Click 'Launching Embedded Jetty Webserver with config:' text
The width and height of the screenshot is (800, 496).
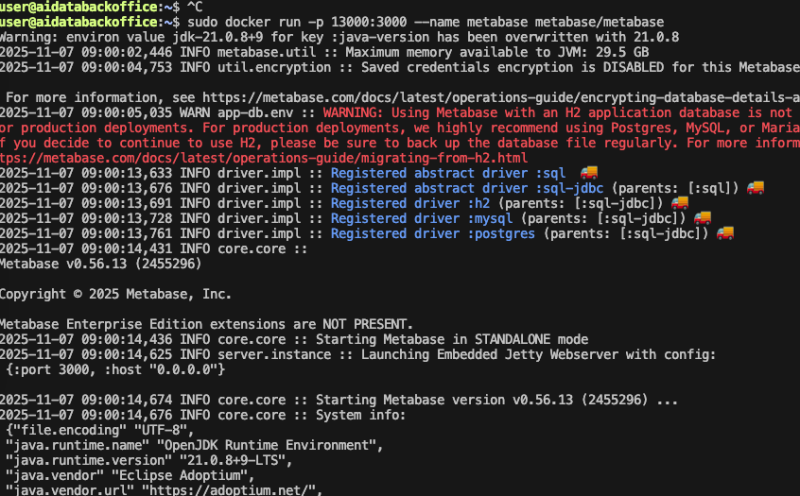538,354
